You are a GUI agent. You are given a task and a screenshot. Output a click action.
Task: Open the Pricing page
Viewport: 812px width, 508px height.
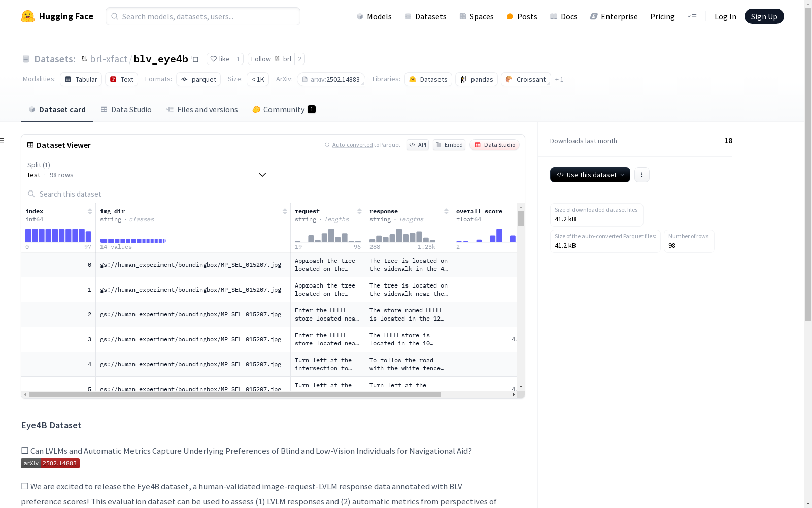click(x=662, y=16)
